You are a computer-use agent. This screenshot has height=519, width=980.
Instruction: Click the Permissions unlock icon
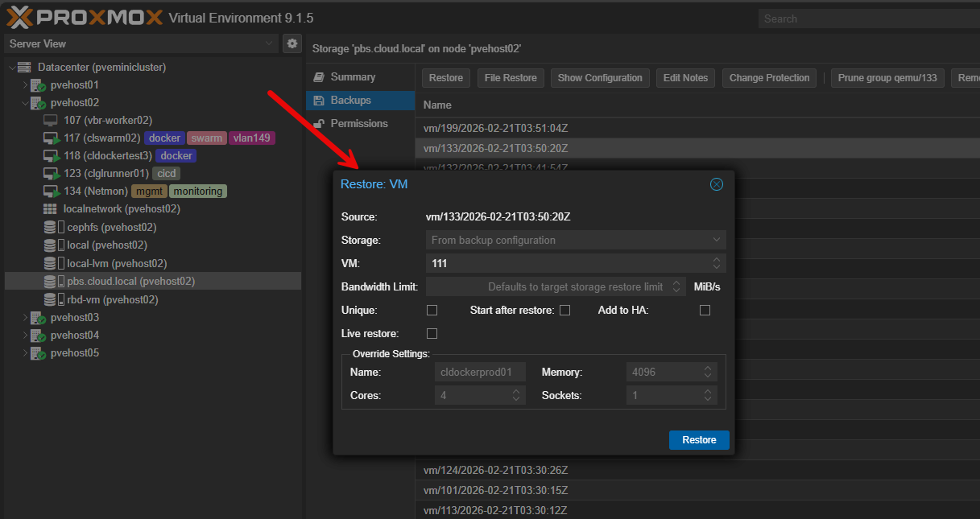point(318,124)
